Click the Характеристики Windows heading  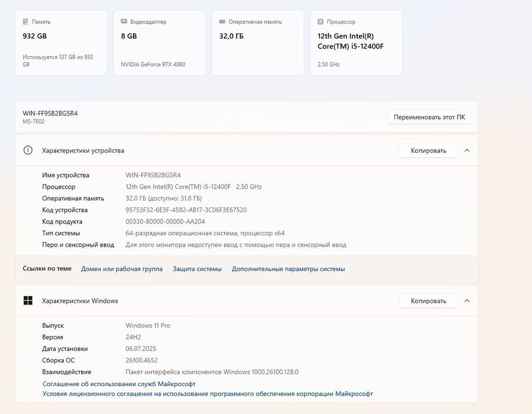[x=80, y=300]
